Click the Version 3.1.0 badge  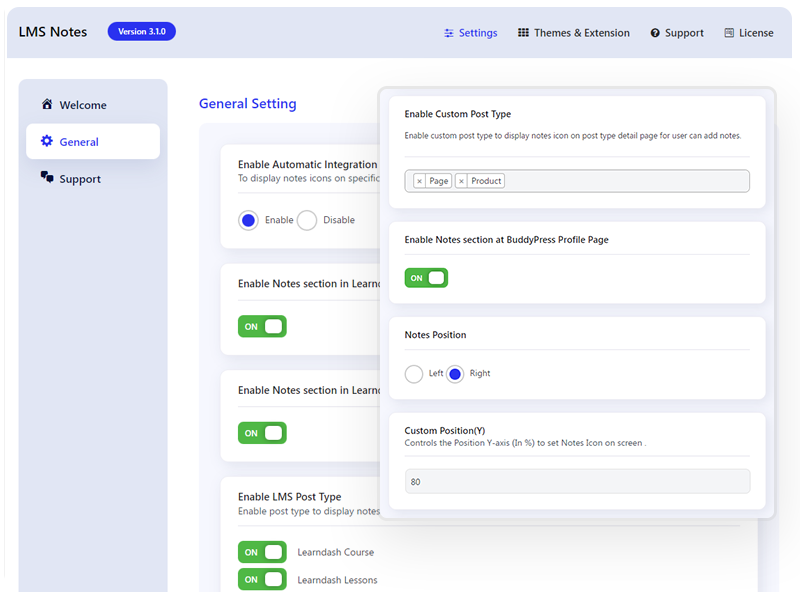pyautogui.click(x=141, y=32)
